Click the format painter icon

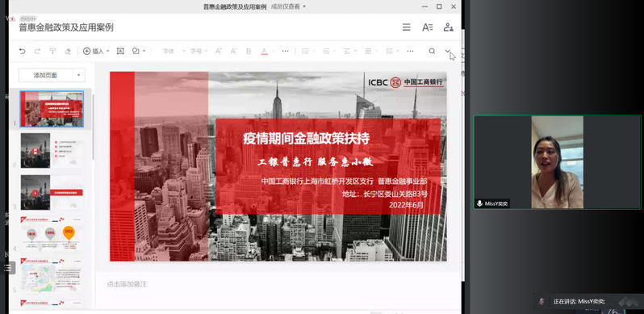pyautogui.click(x=52, y=51)
